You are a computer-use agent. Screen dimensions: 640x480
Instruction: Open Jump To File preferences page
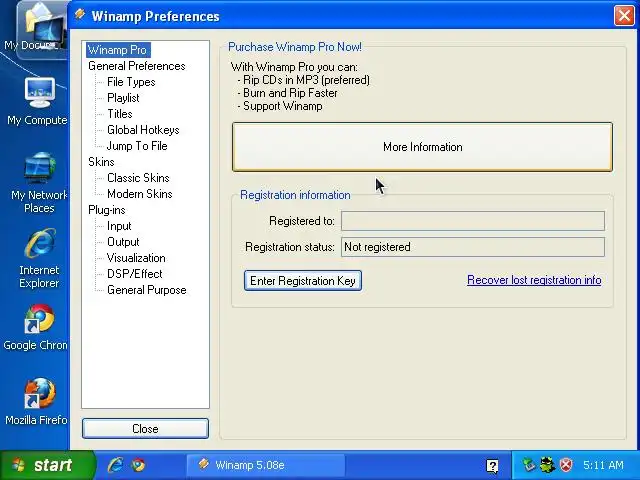(137, 146)
